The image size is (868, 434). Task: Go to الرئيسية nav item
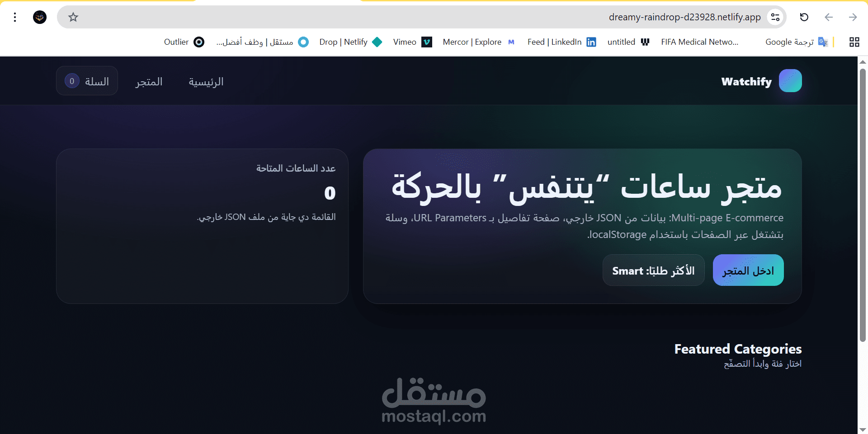point(206,82)
